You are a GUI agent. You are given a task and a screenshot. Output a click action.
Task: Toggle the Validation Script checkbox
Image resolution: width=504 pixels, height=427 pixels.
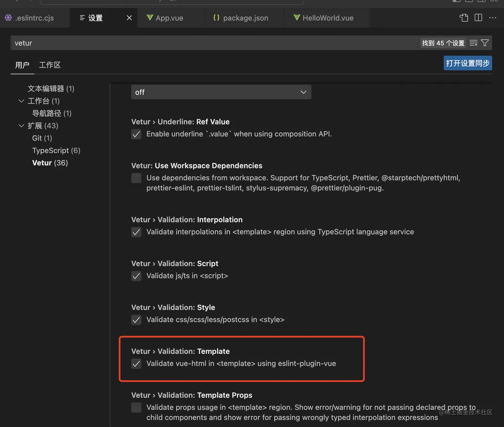click(x=136, y=276)
